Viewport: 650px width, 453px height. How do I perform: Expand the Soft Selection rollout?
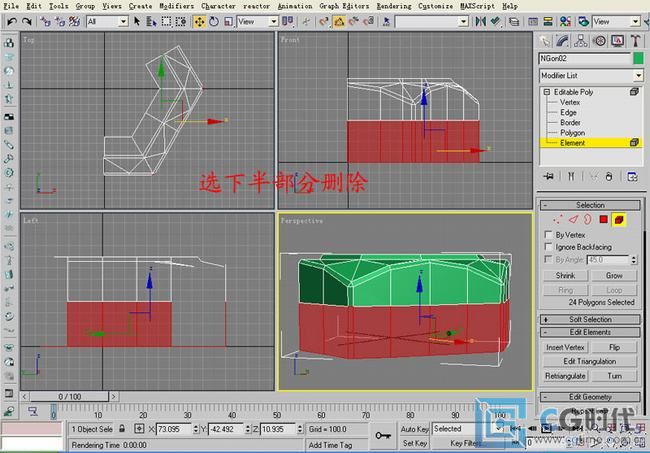(x=590, y=320)
